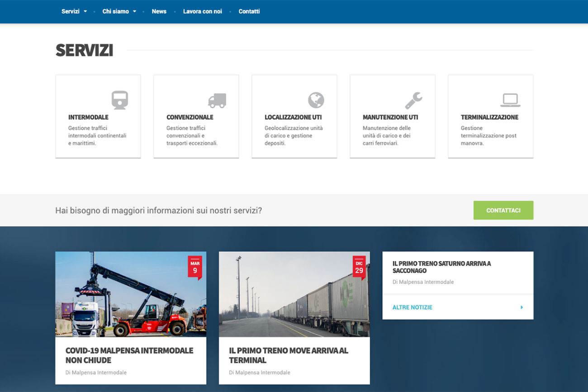The height and width of the screenshot is (392, 588).
Task: Click the wrench icon for Manutenzione UTI
Action: pos(415,99)
